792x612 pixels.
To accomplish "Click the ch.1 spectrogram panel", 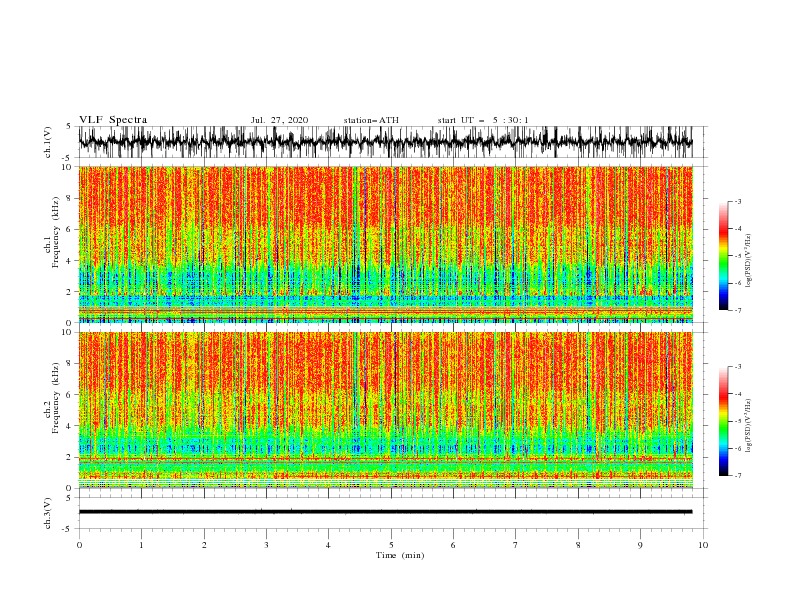I will [x=385, y=244].
